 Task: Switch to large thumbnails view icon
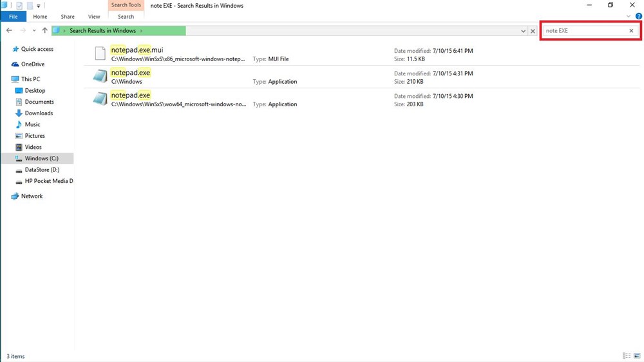(x=637, y=356)
